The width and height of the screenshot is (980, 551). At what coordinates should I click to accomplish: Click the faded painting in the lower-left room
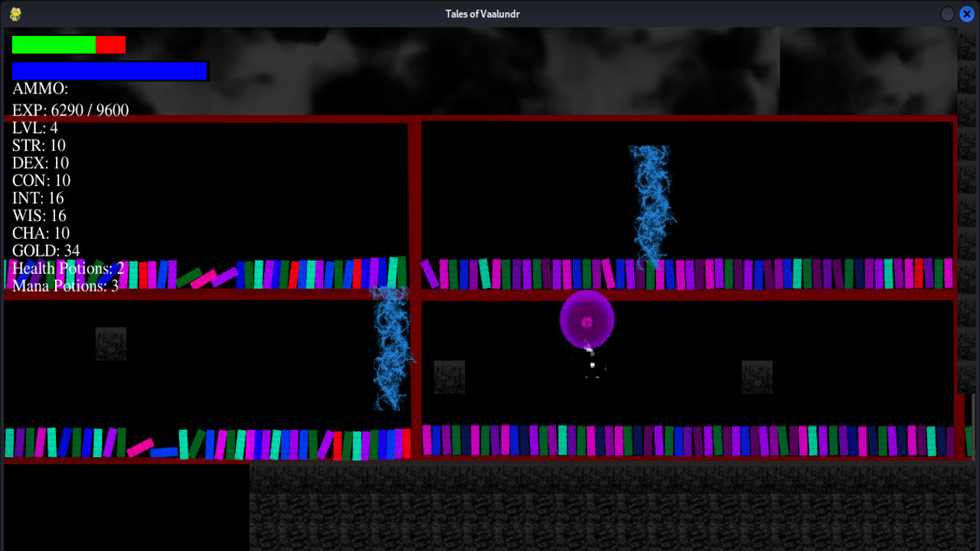click(111, 343)
